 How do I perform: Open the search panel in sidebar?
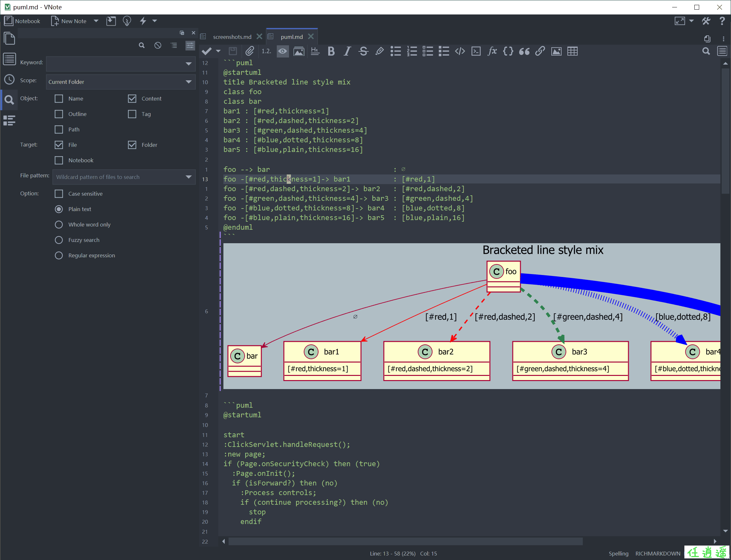(9, 100)
